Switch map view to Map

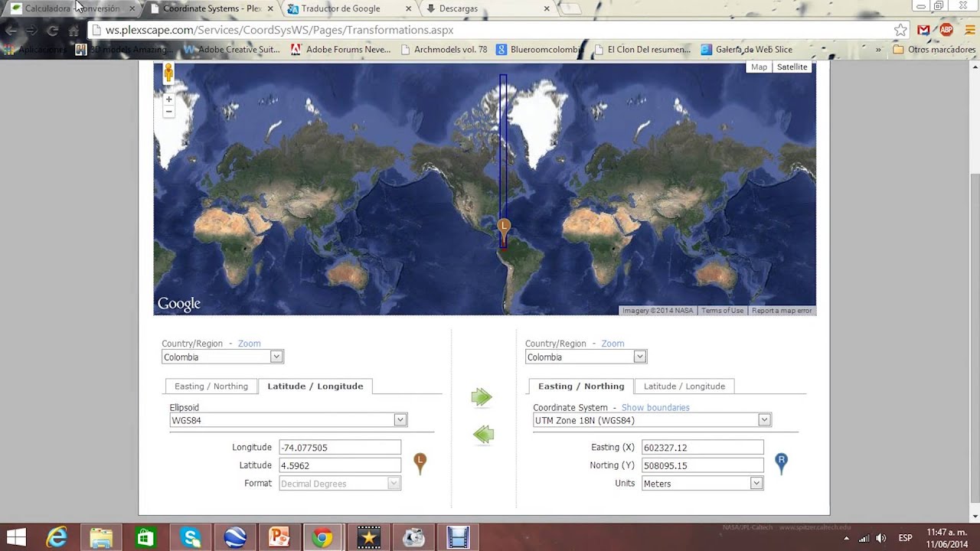[759, 67]
